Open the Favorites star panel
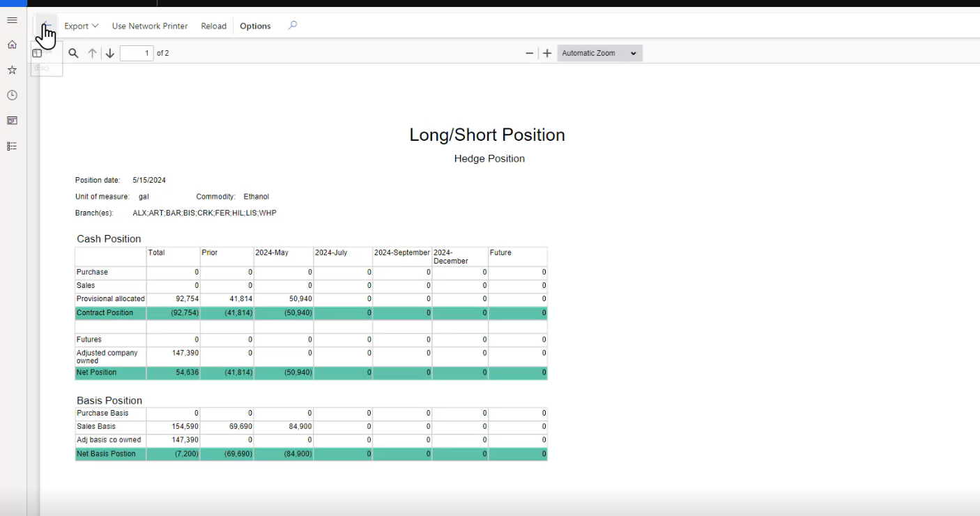The image size is (980, 516). pyautogui.click(x=12, y=70)
